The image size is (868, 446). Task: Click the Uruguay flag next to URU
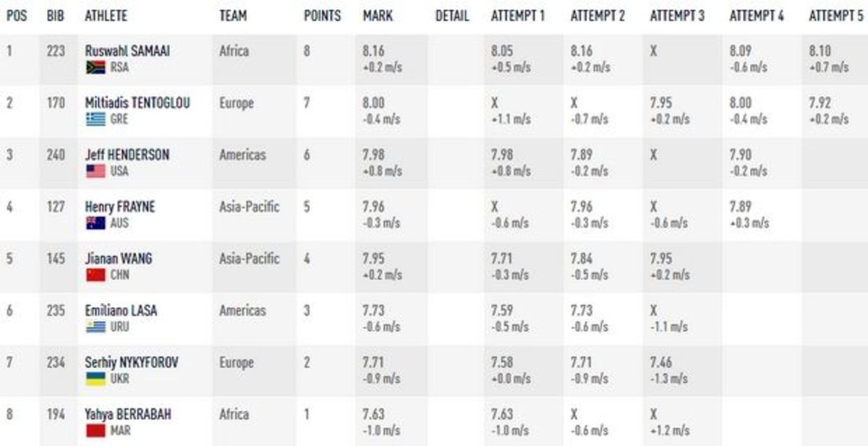coord(95,327)
